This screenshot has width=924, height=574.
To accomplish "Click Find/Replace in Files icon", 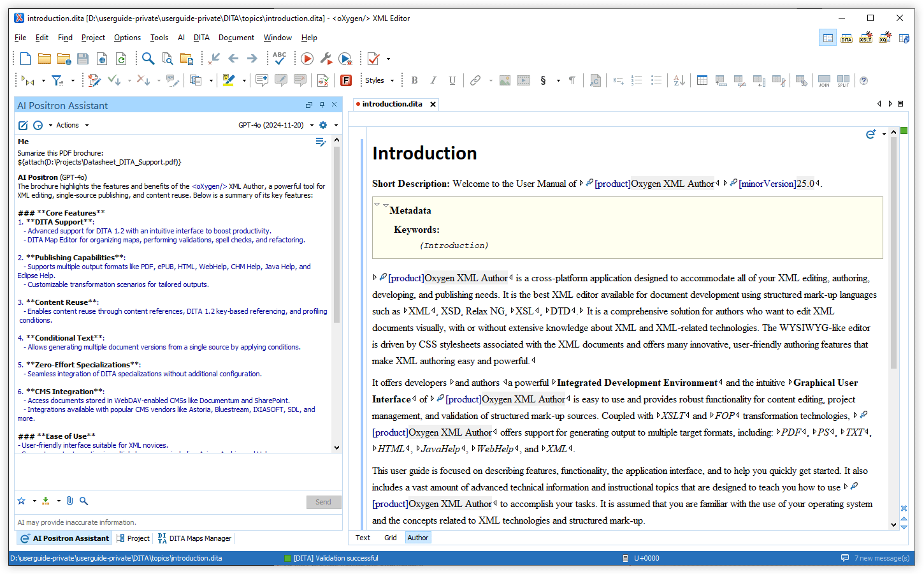I will [x=168, y=59].
